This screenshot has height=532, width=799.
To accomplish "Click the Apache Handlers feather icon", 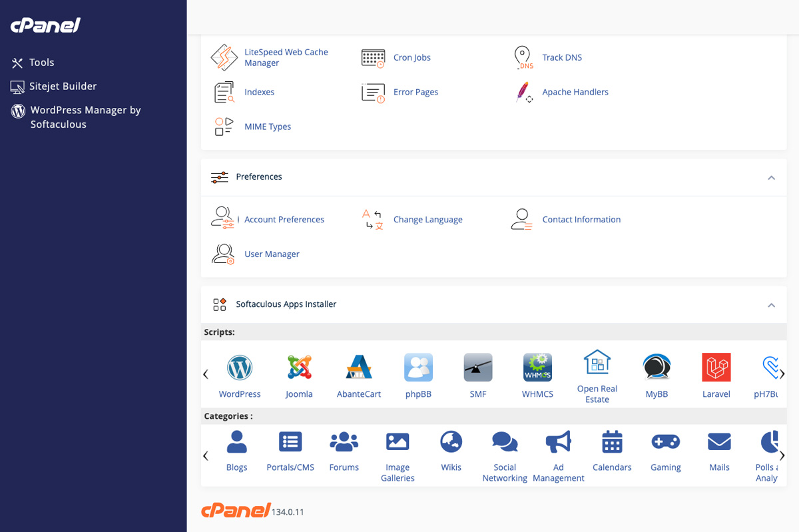I will coord(524,93).
